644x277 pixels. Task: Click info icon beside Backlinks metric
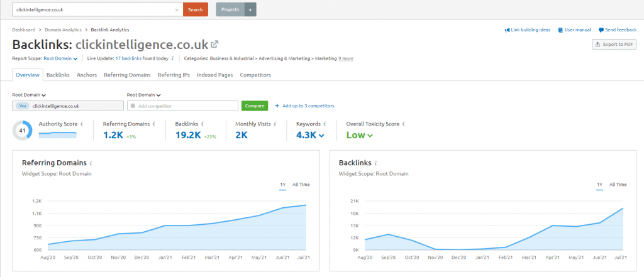click(203, 124)
